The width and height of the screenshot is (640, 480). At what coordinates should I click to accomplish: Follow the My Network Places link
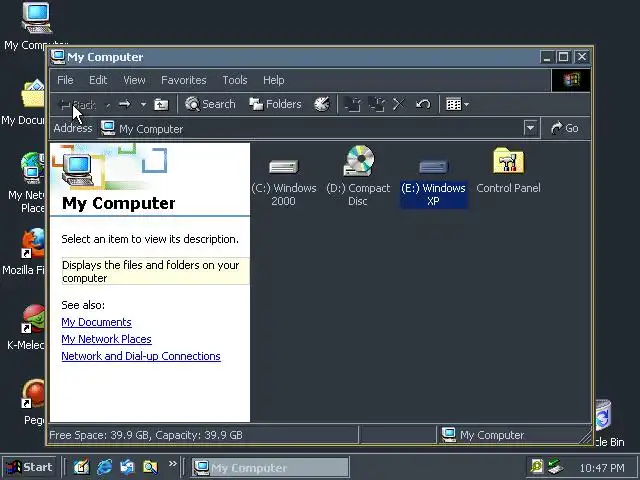(x=106, y=339)
